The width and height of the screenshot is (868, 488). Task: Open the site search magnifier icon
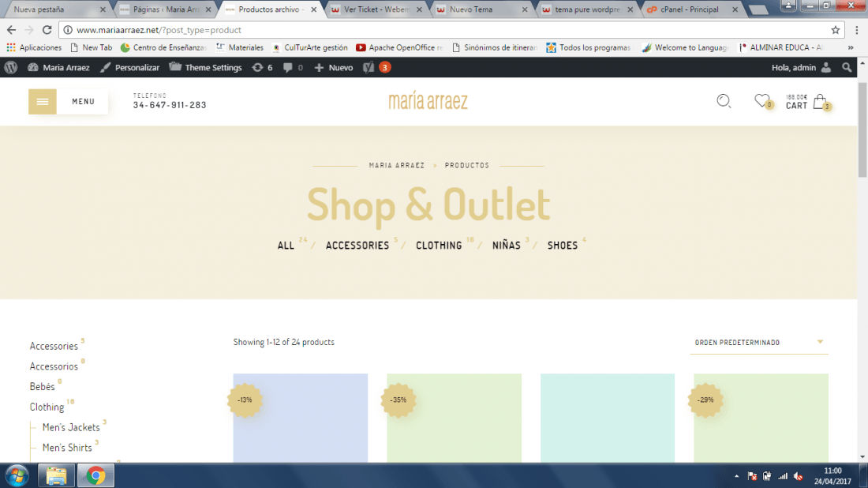724,101
